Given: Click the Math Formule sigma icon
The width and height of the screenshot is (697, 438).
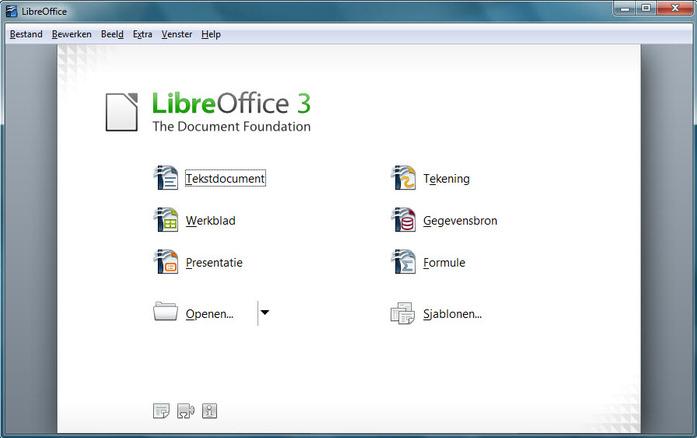Looking at the screenshot, I should pos(403,262).
